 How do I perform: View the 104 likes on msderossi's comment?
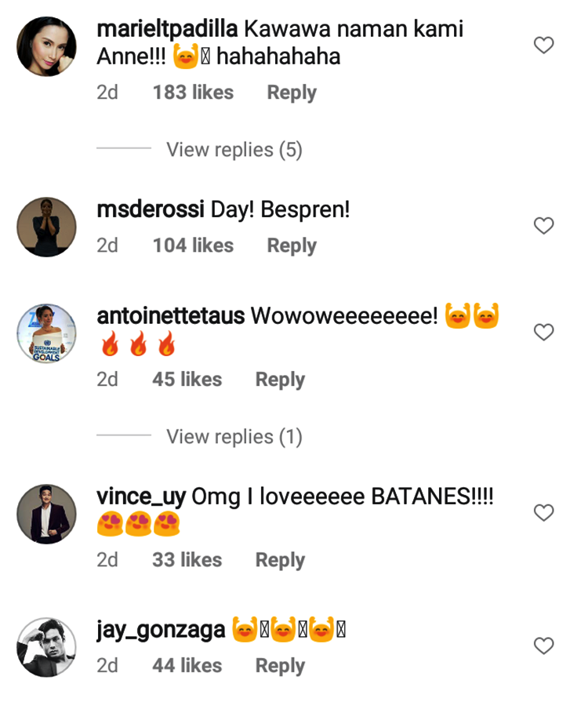[193, 246]
